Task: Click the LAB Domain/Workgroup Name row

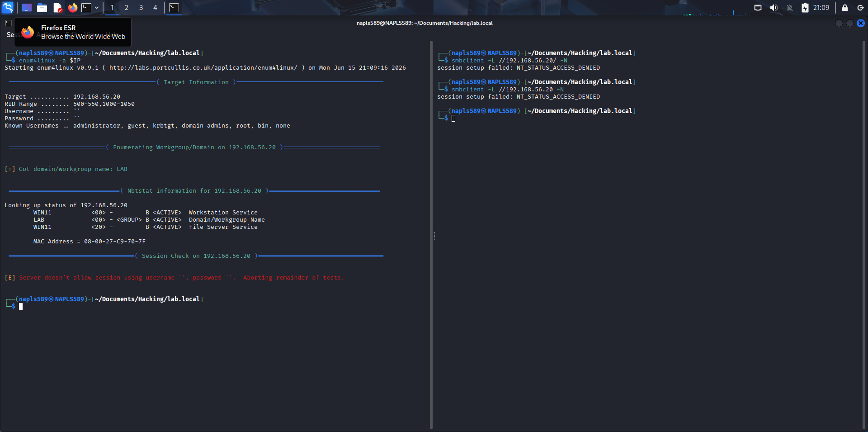Action: [149, 220]
